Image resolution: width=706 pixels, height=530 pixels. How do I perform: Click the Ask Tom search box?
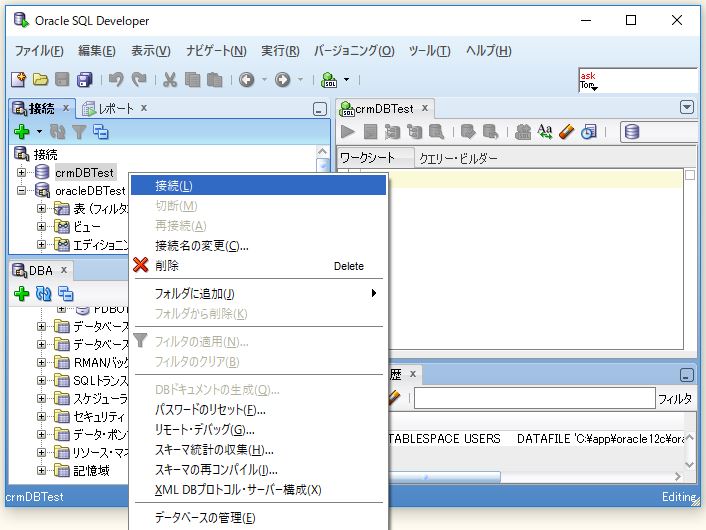click(638, 80)
